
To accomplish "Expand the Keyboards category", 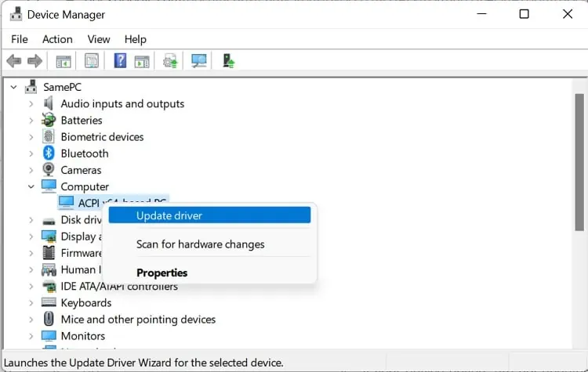I will 31,303.
